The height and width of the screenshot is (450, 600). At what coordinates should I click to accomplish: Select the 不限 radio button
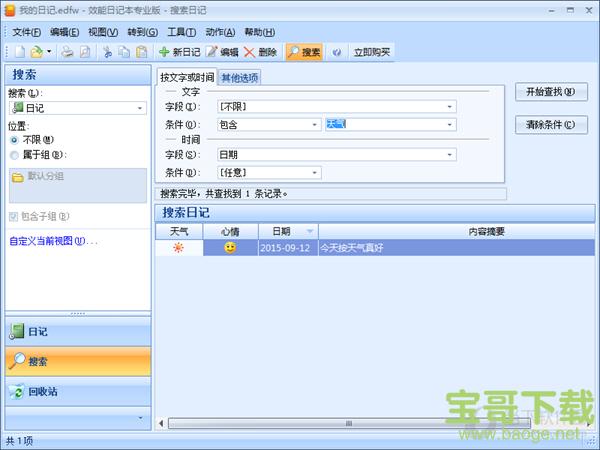pos(14,140)
